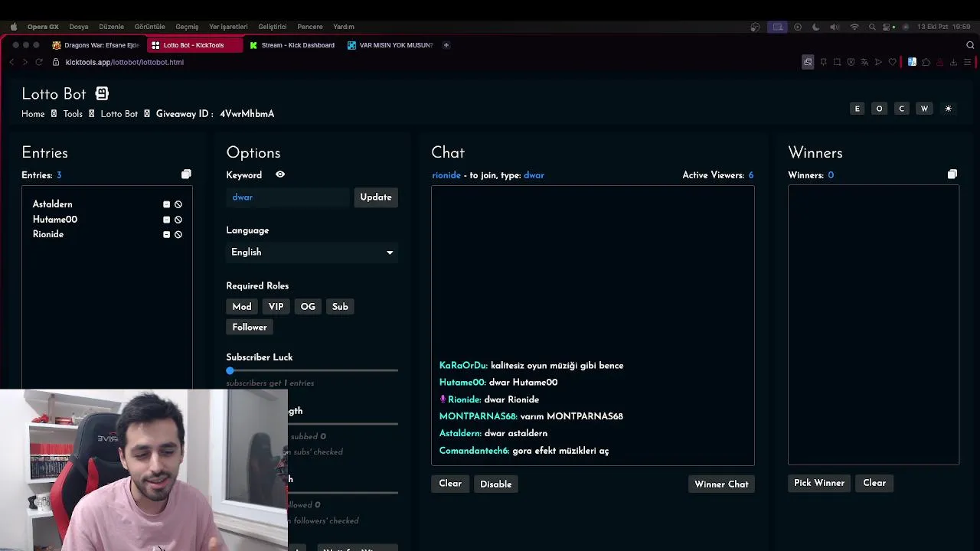Open the Opera tab search magnifier icon
Screen dimensions: 980x551
pos(970,45)
